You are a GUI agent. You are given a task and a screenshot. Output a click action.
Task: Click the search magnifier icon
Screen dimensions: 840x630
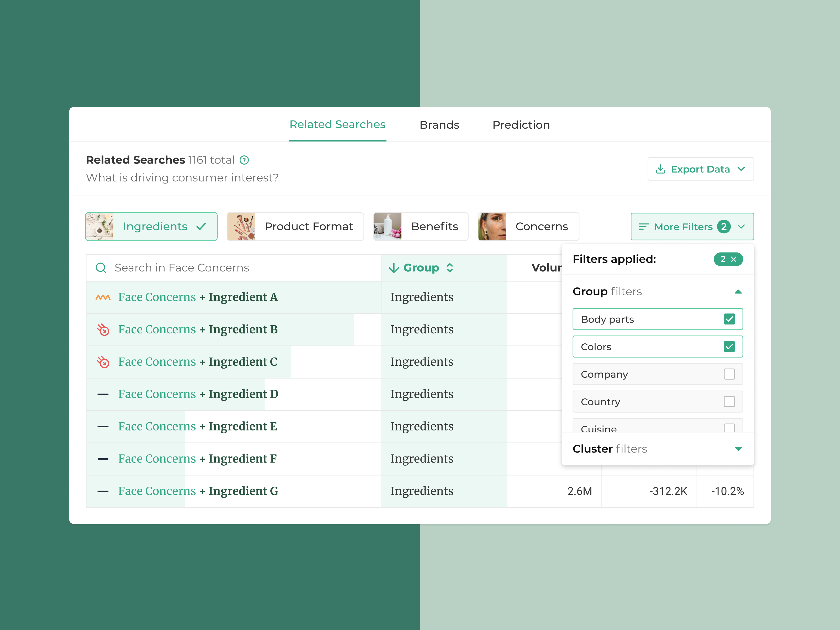point(101,268)
